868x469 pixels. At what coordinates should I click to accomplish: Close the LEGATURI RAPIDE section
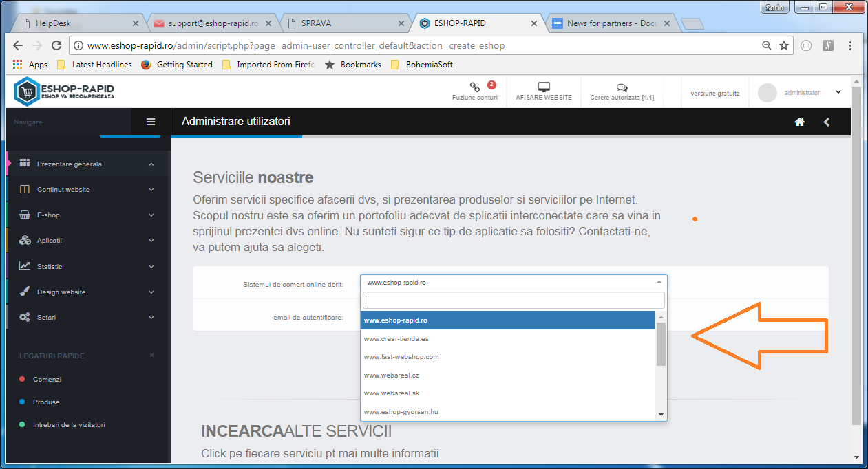tap(152, 356)
